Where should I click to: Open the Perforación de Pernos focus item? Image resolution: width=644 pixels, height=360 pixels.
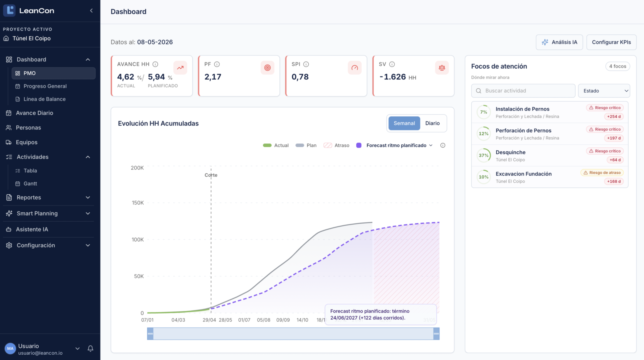click(550, 134)
